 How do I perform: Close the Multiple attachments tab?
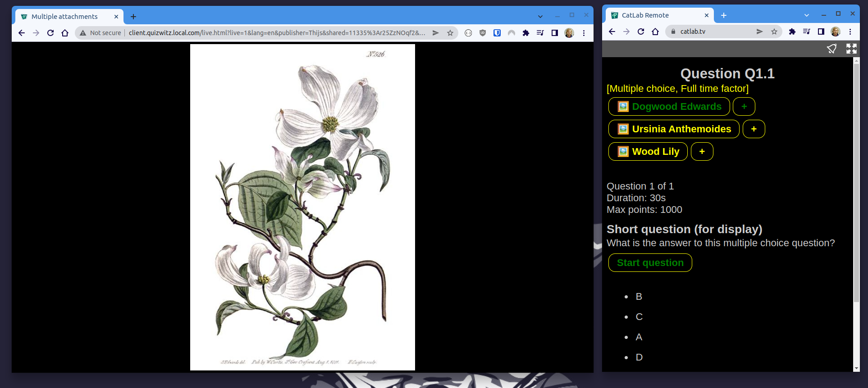[x=116, y=17]
